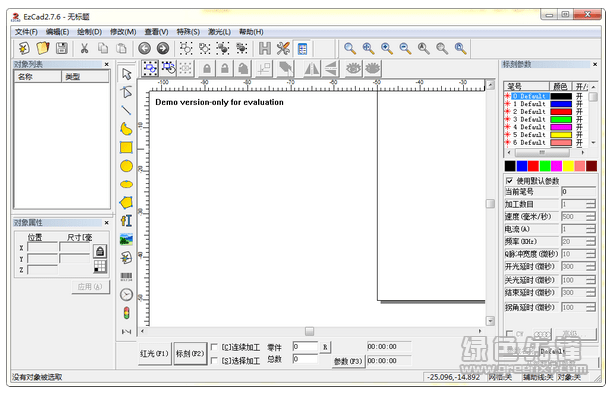
Task: Enable [C]连续加工 checkbox
Action: click(214, 347)
